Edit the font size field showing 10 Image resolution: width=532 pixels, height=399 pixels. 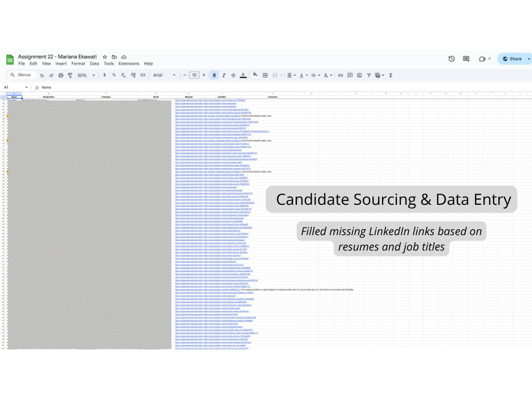(194, 75)
